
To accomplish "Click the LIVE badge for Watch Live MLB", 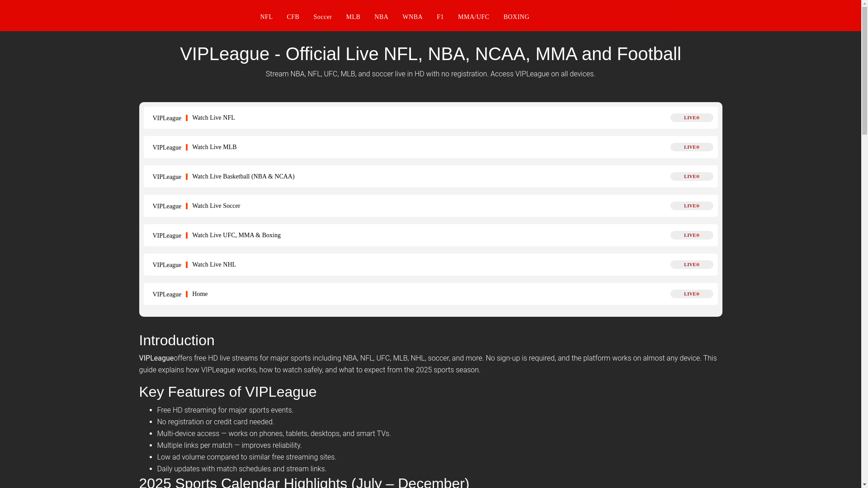I will 692,147.
